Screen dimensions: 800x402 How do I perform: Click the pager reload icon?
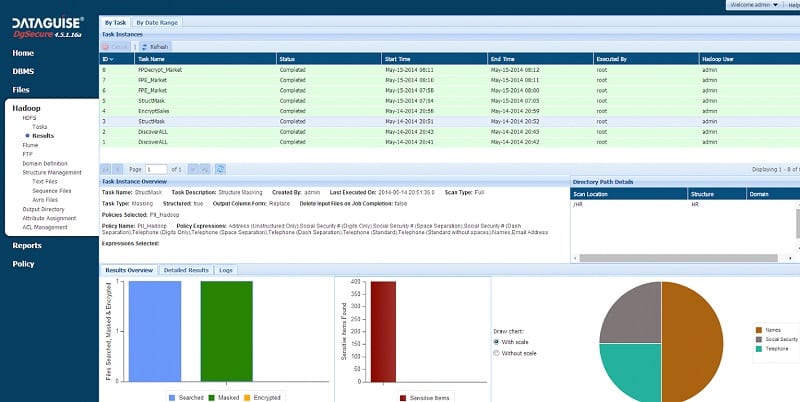click(220, 169)
